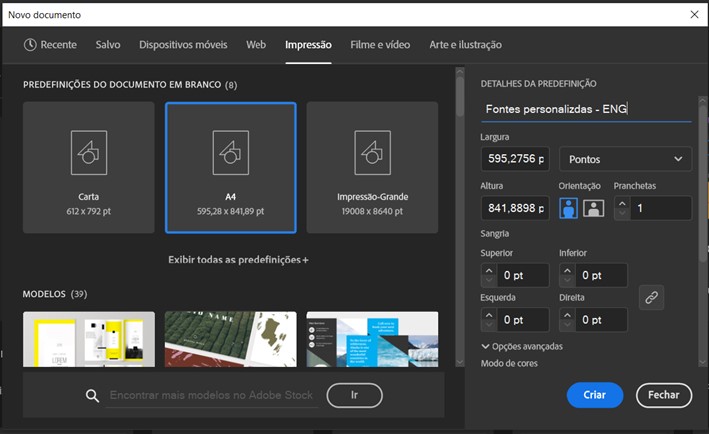Viewport: 709px width, 434px height.
Task: Expand Opções avançadas section
Action: coord(521,346)
